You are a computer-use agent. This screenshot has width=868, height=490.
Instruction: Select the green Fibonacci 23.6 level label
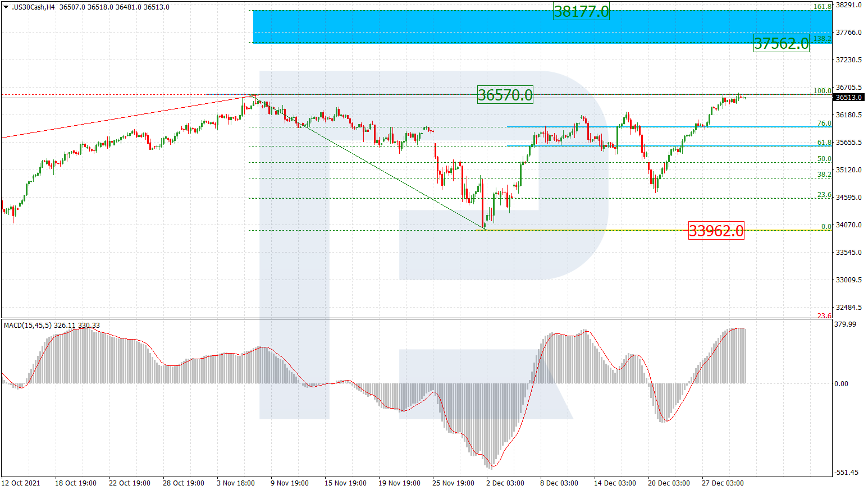824,195
